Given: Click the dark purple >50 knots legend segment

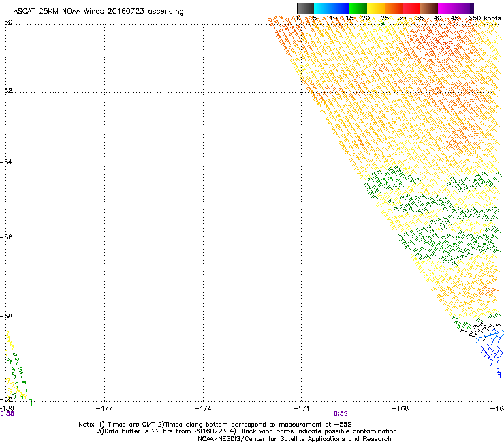Looking at the screenshot, I should 472,8.
